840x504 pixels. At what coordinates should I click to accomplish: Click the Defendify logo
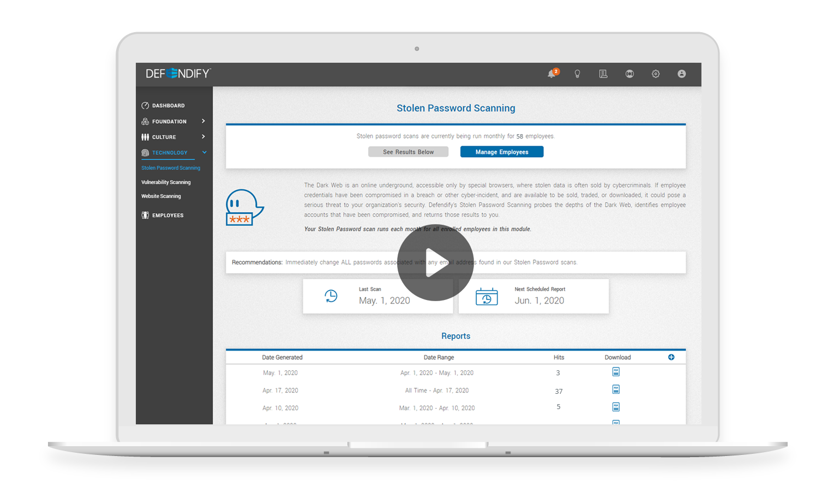[178, 74]
